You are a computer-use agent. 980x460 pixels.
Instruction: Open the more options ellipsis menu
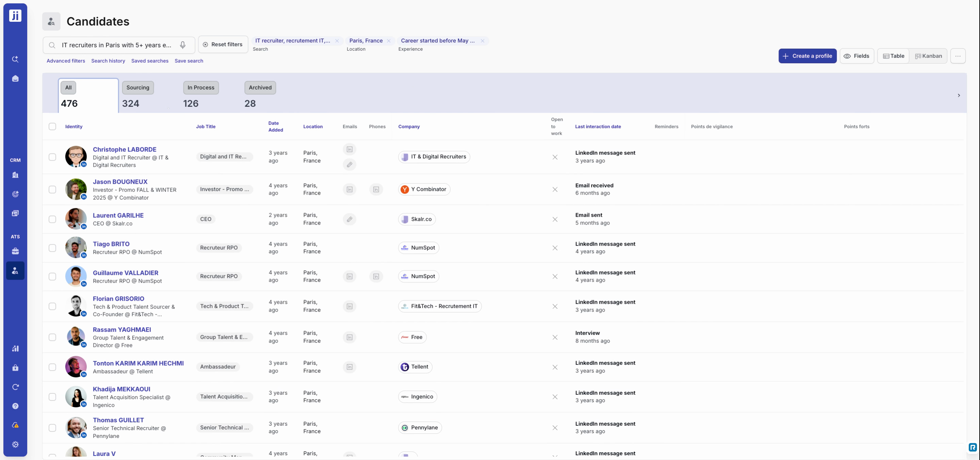tap(958, 56)
